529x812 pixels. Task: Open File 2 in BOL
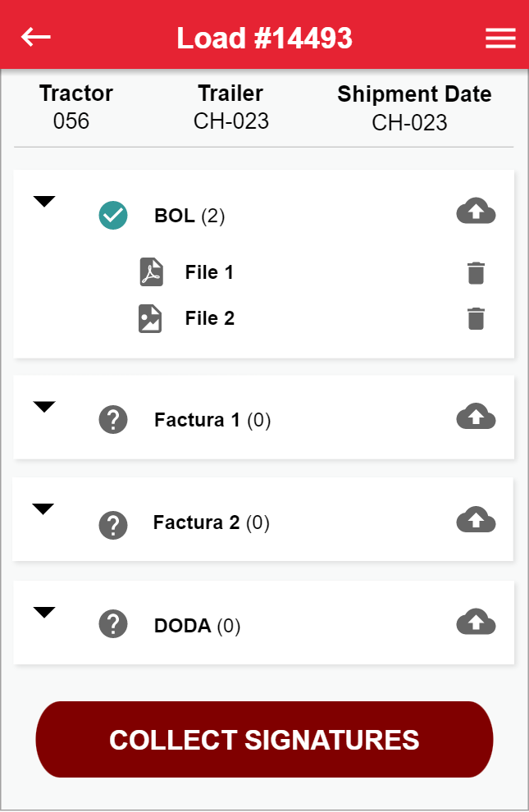210,318
